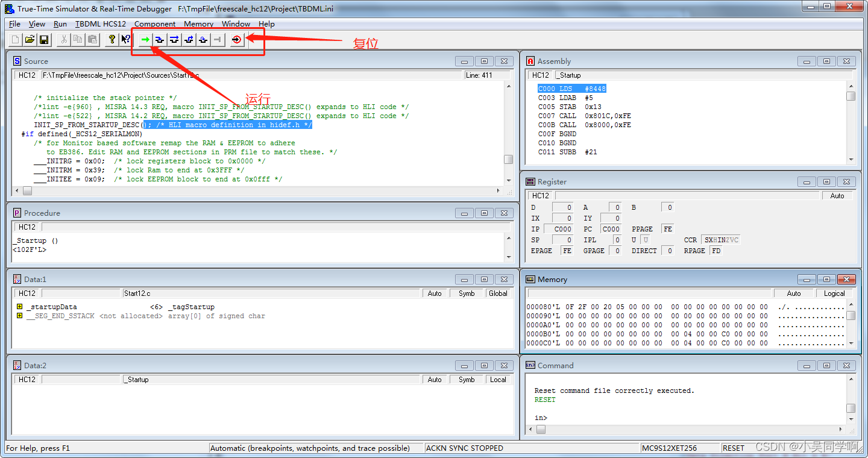This screenshot has width=868, height=458.
Task: Click the Step Out toolbar icon
Action: [x=189, y=40]
